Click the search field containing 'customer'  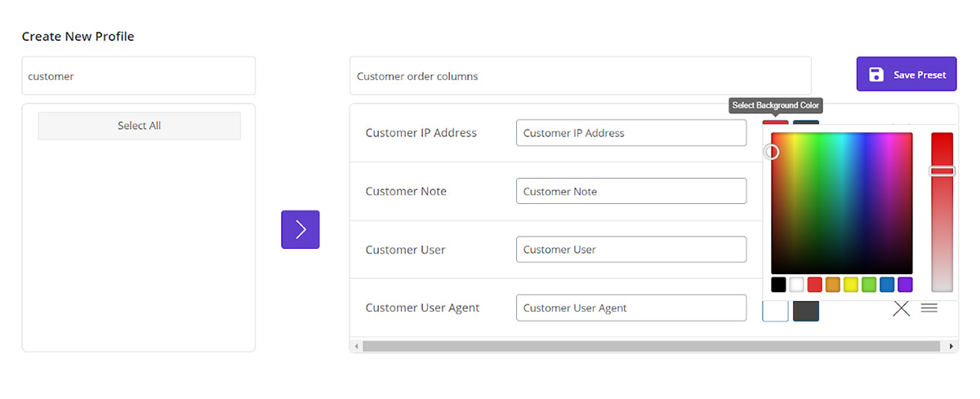click(138, 76)
